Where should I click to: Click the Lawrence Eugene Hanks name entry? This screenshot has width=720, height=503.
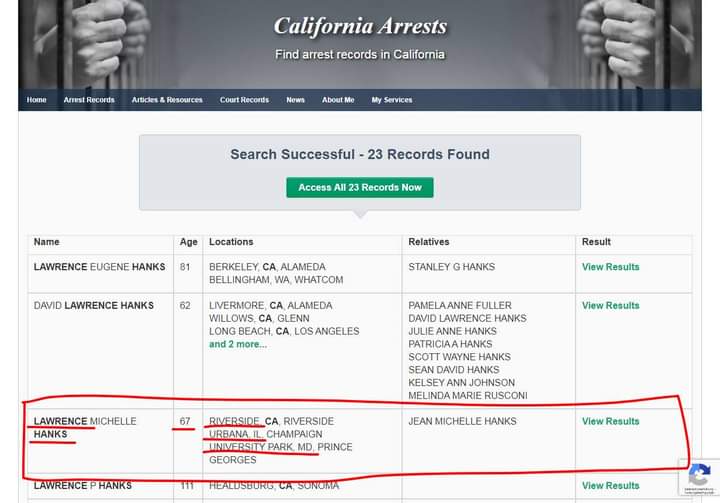click(99, 267)
